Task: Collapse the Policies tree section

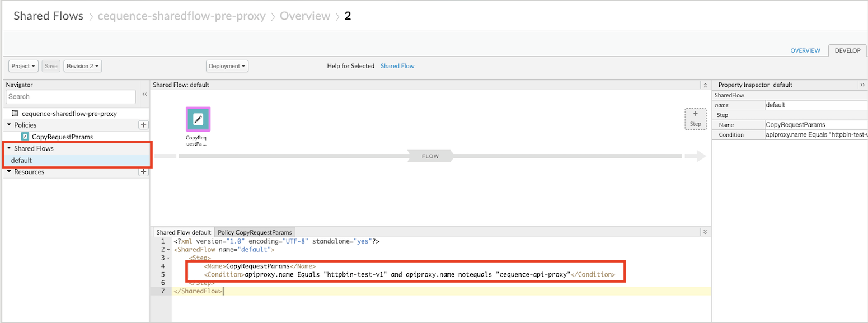Action: point(9,125)
